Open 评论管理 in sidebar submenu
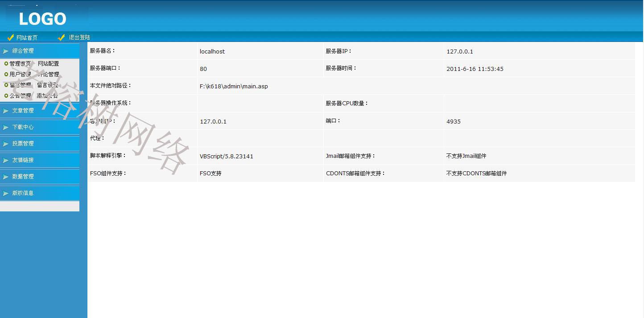 coord(48,74)
